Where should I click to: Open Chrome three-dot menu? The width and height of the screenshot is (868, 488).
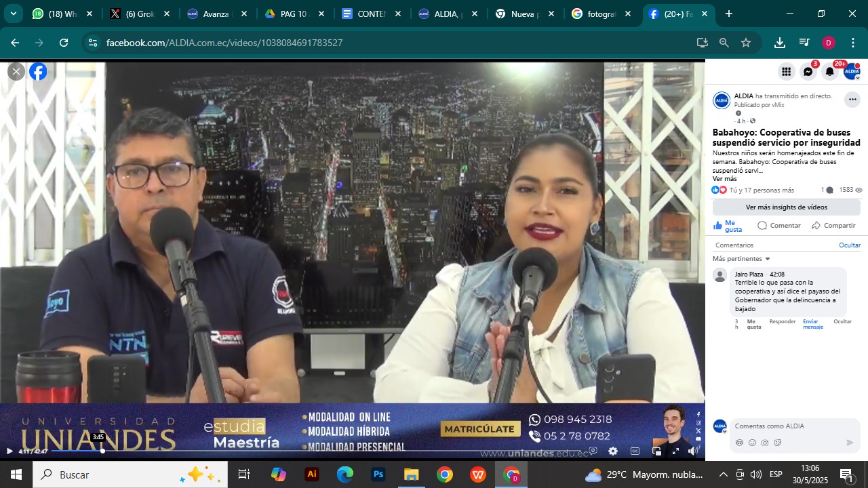coord(853,43)
